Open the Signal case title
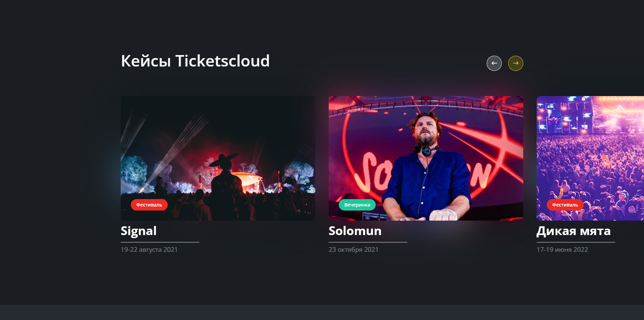 click(139, 231)
